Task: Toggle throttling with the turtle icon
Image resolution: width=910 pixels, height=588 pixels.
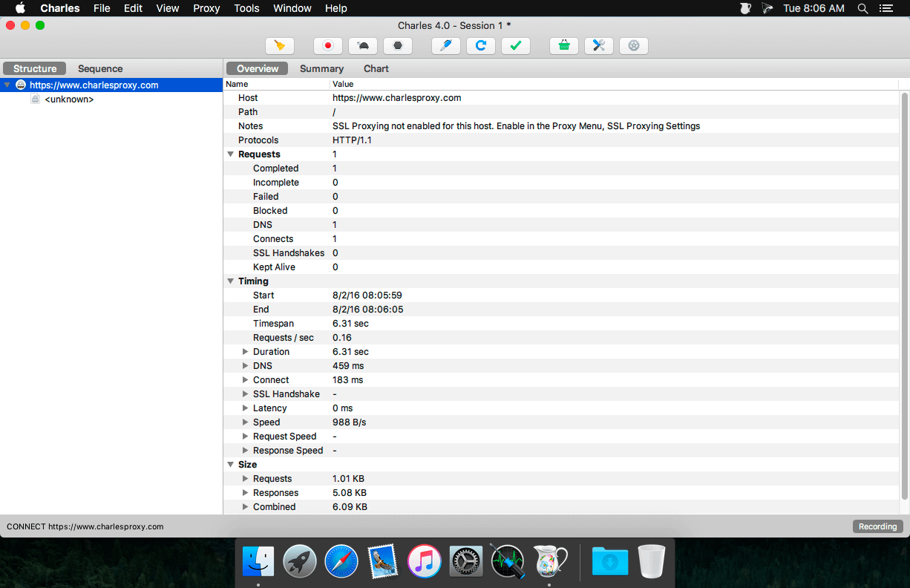Action: pos(363,46)
